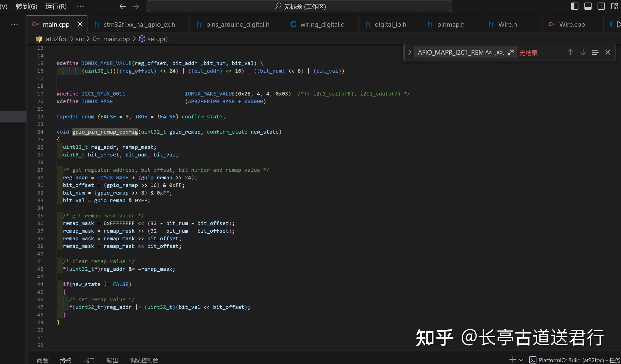Click find in selection icon
This screenshot has width=621, height=364.
(x=595, y=52)
